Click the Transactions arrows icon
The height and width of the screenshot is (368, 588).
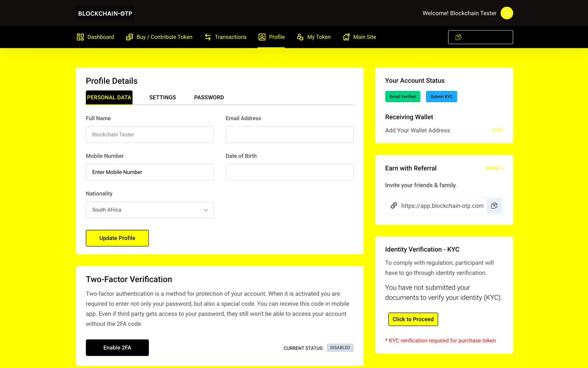tap(208, 37)
